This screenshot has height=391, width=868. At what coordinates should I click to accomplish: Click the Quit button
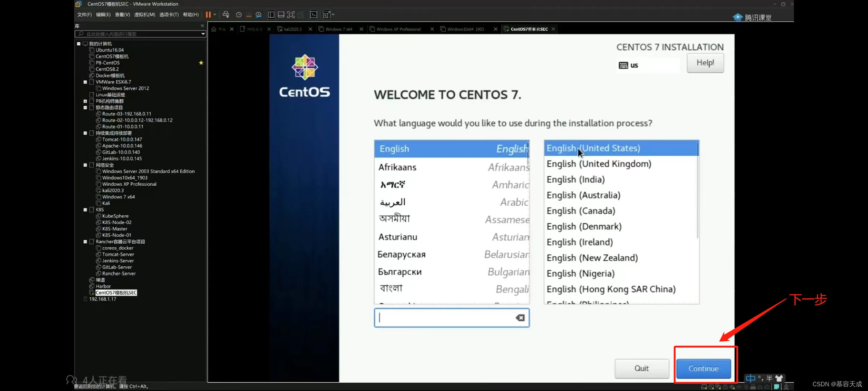coord(642,368)
